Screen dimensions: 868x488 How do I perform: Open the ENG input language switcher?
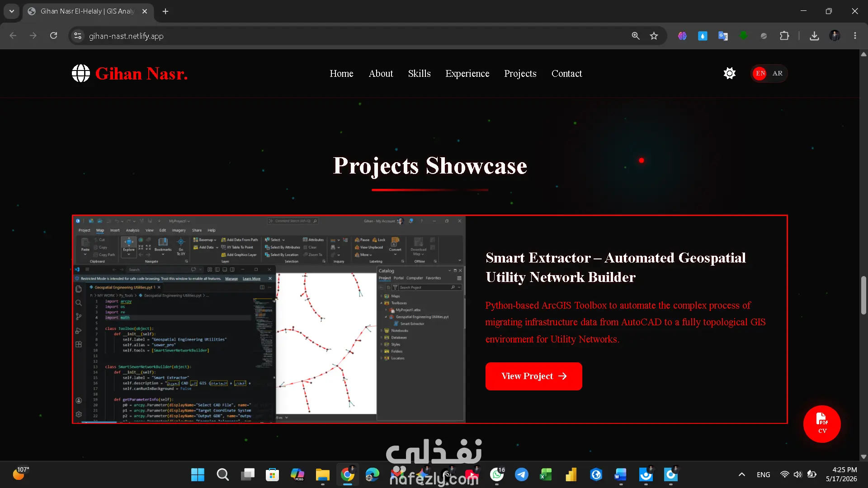[x=764, y=475]
